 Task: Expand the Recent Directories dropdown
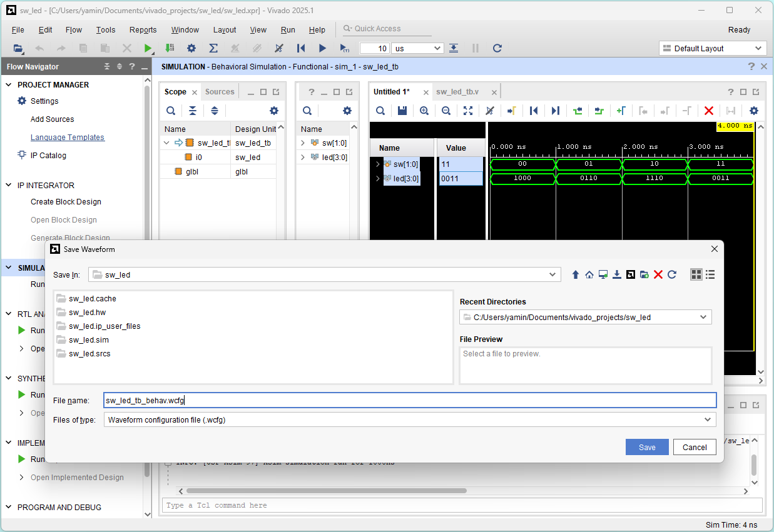coord(703,318)
